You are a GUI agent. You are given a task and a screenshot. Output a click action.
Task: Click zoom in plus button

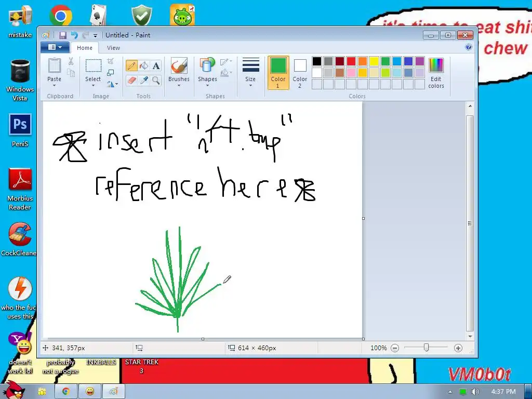[x=458, y=348]
